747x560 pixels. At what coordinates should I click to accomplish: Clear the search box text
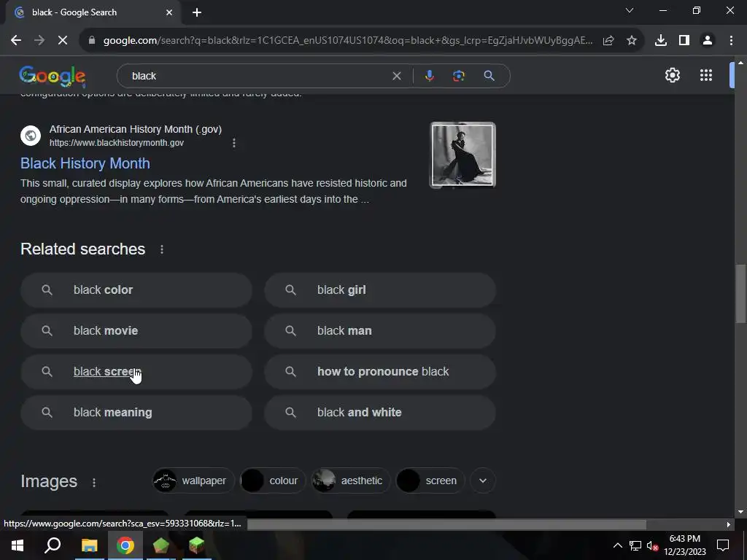coord(396,76)
